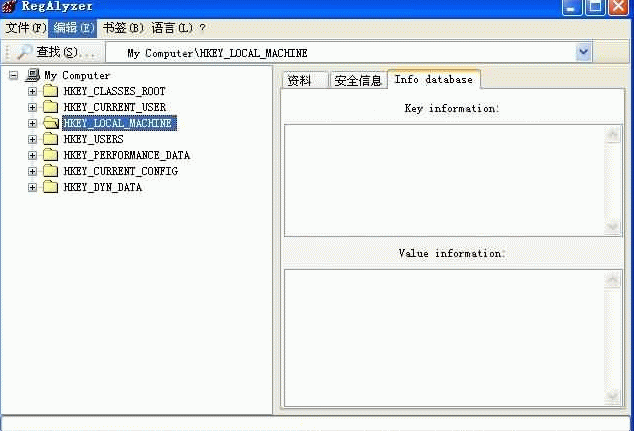Select HKEY_PERFORMANCE_DATA in the tree
Image resolution: width=634 pixels, height=431 pixels.
127,155
